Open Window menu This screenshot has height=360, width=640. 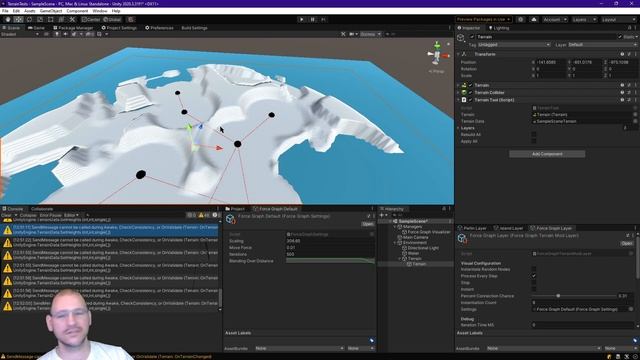pos(100,11)
